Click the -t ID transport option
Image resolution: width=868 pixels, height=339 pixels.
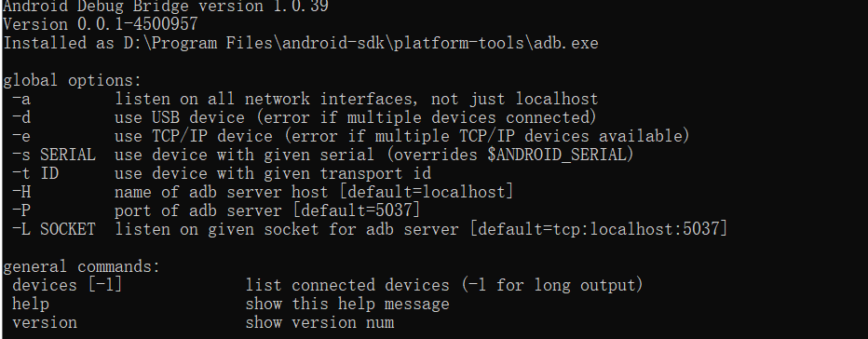(35, 173)
